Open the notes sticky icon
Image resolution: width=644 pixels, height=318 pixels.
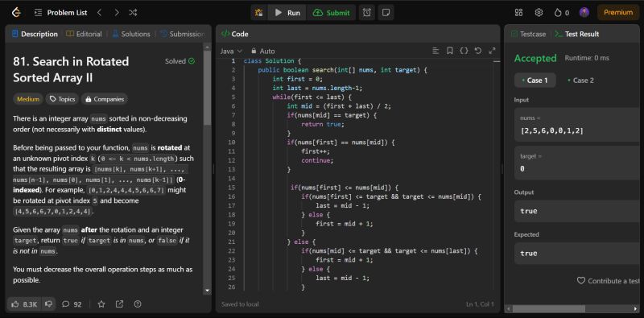click(386, 13)
